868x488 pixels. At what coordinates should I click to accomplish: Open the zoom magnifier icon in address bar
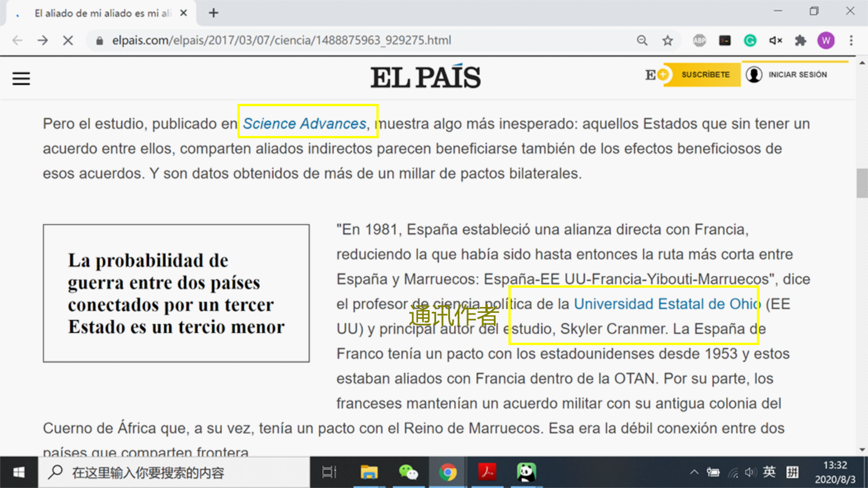tap(642, 40)
